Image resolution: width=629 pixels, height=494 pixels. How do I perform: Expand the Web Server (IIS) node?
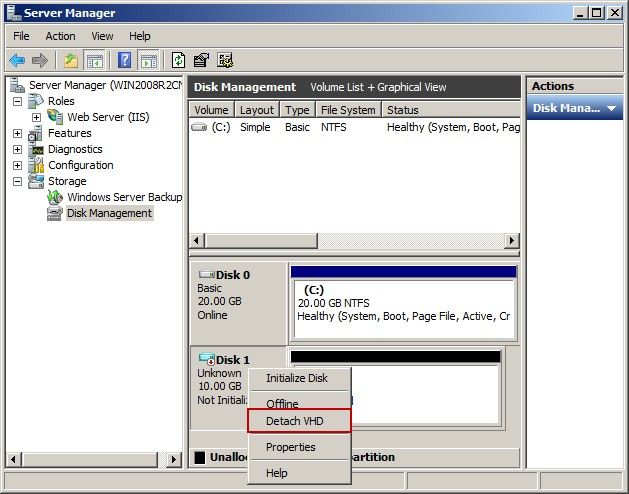pos(37,117)
